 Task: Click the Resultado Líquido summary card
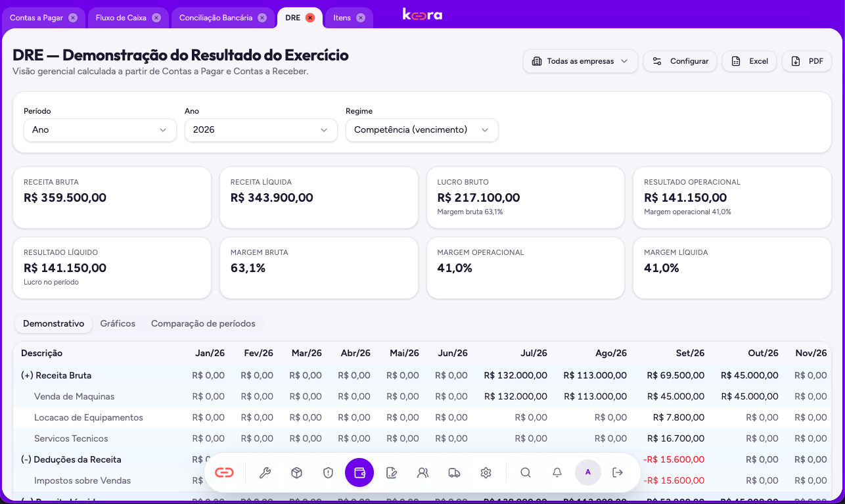(112, 267)
